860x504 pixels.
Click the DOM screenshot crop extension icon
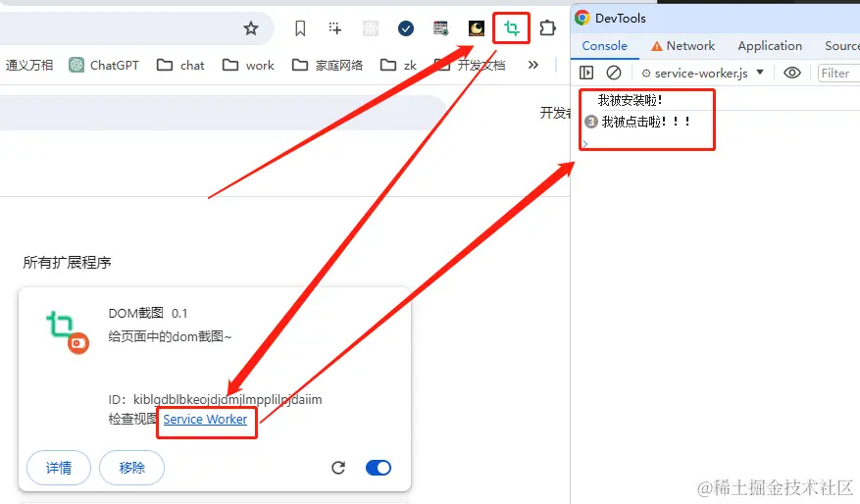(x=511, y=28)
